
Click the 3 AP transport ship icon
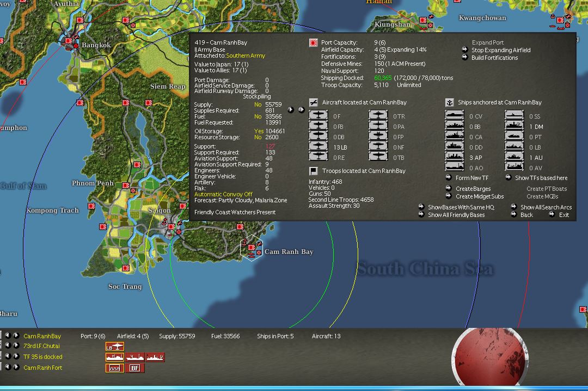455,156
